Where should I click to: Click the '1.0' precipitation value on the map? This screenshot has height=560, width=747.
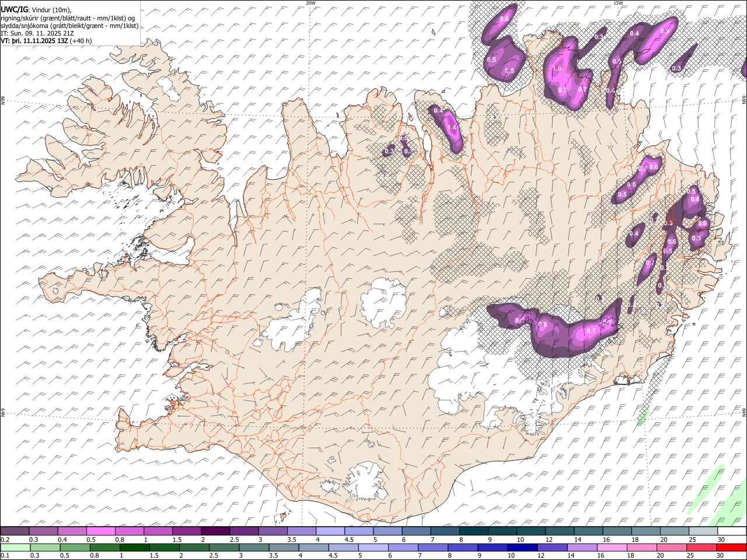(557, 68)
